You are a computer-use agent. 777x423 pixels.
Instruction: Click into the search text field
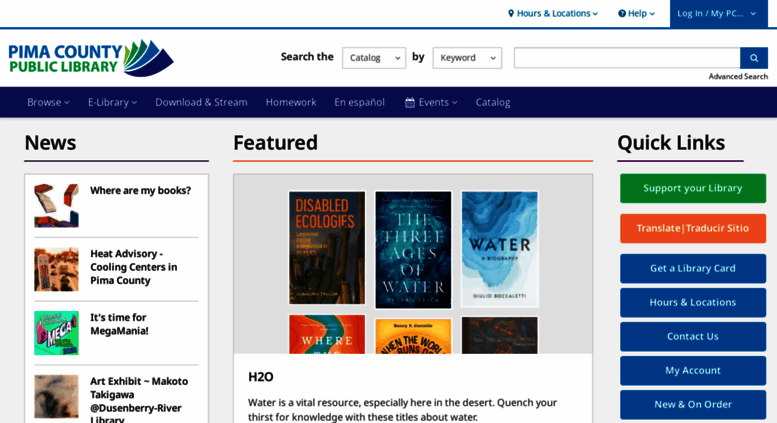(626, 58)
